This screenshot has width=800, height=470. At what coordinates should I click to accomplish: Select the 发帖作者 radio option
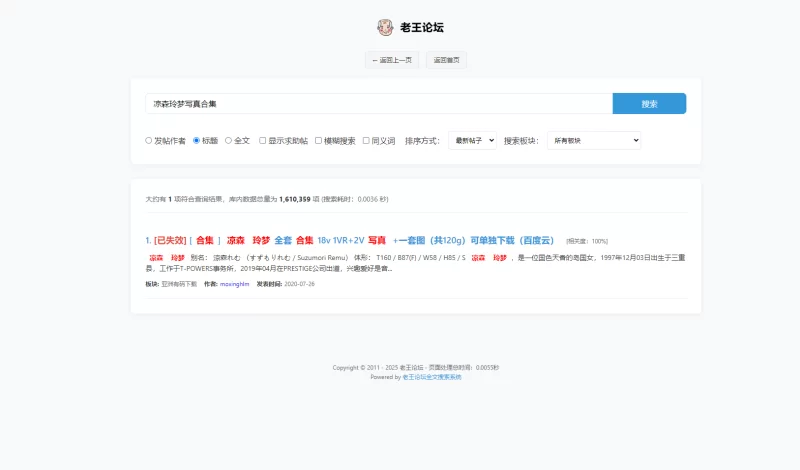click(149, 141)
